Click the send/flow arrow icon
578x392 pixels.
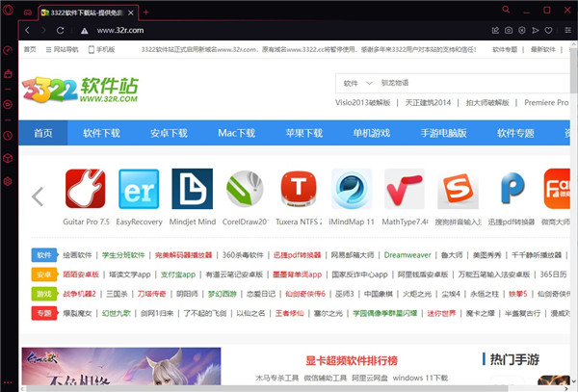[x=536, y=30]
